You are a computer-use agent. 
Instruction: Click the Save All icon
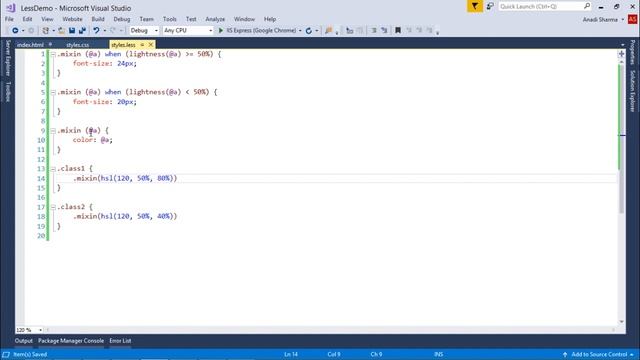(x=82, y=31)
